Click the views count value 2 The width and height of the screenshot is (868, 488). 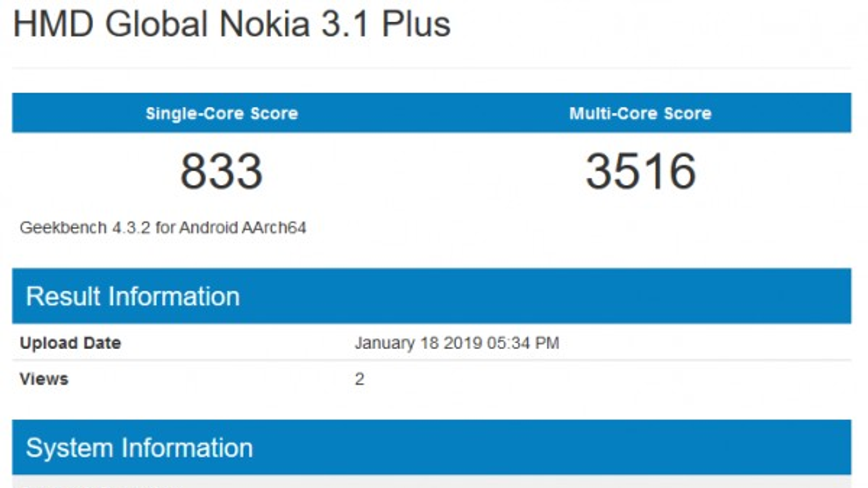pyautogui.click(x=359, y=379)
